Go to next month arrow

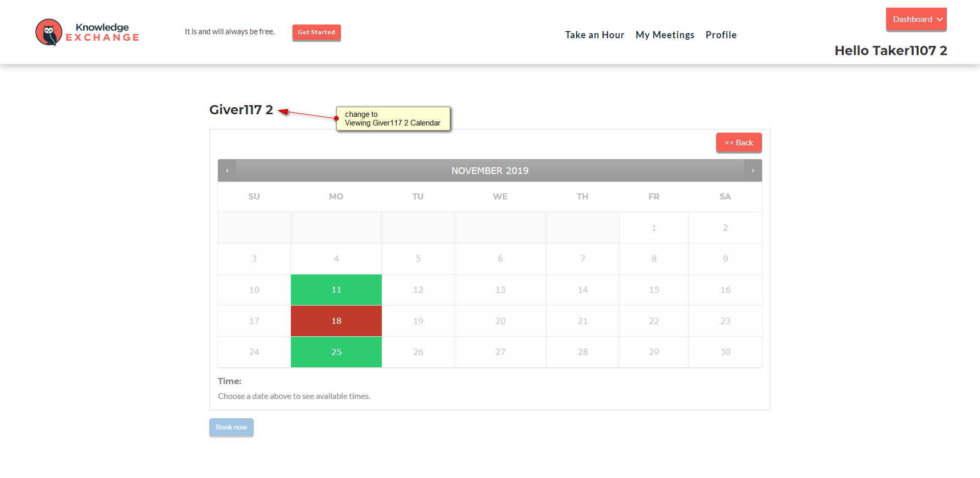point(753,171)
